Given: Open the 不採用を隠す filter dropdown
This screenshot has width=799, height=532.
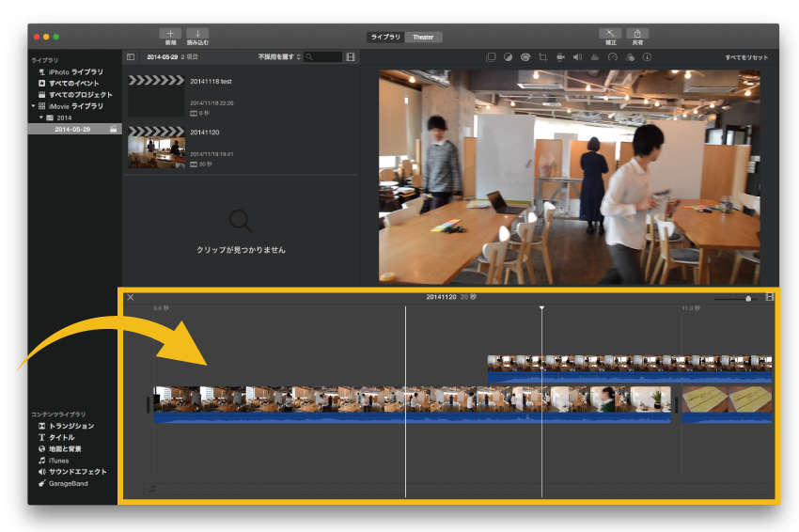Looking at the screenshot, I should pyautogui.click(x=279, y=57).
